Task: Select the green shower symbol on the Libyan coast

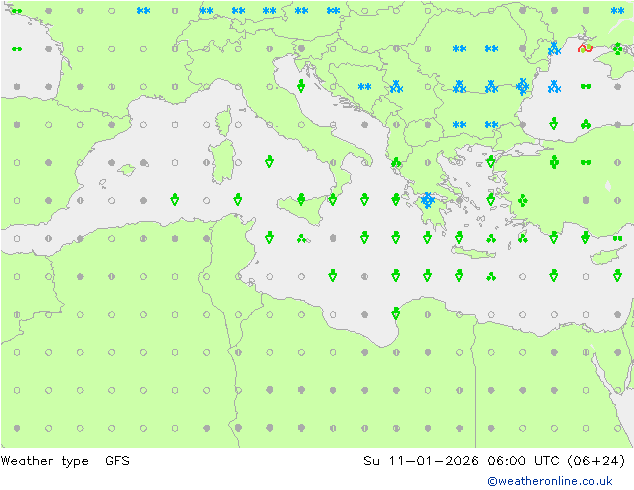Action: (396, 313)
